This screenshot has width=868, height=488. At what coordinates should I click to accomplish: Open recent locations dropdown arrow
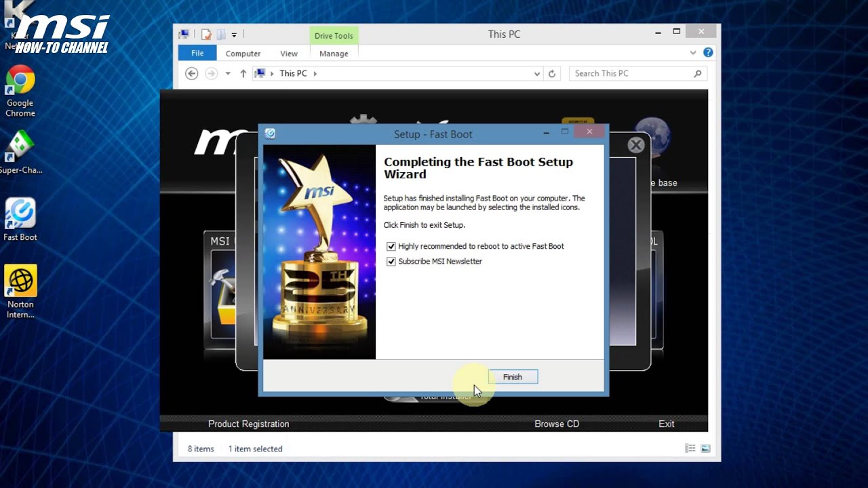(x=228, y=73)
